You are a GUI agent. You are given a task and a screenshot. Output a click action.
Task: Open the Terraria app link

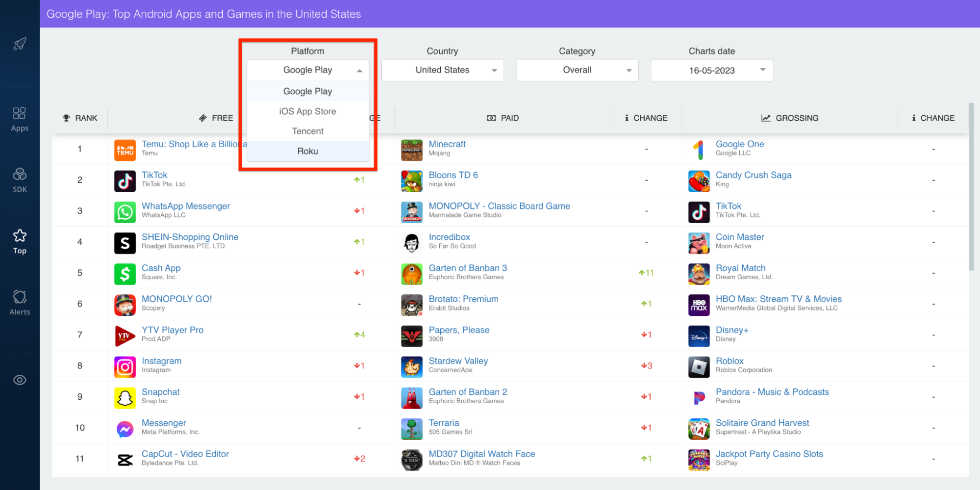pos(444,423)
